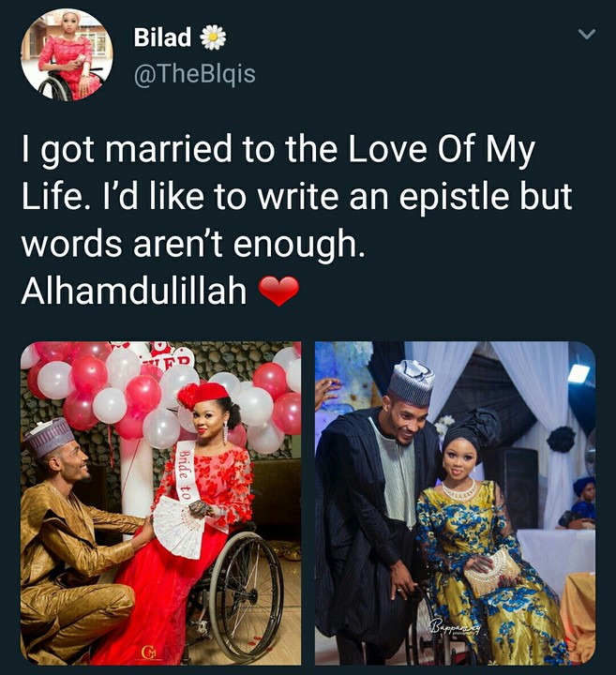Open the tweet options chevron menu
This screenshot has width=616, height=675.
pyautogui.click(x=586, y=36)
